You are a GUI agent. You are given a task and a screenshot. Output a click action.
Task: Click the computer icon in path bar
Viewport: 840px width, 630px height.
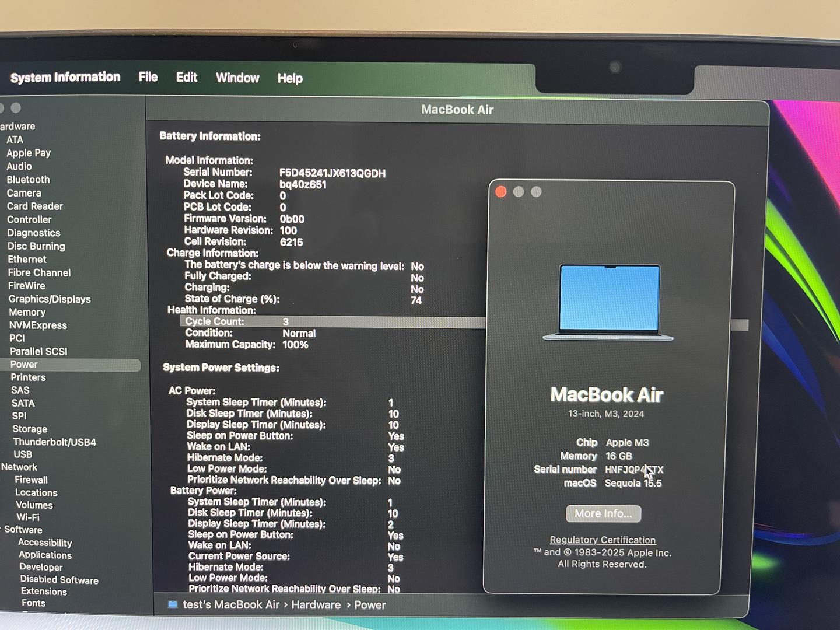[173, 605]
